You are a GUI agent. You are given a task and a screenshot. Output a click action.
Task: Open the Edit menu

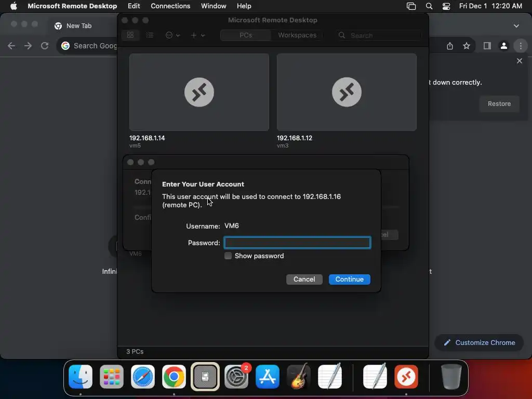134,6
